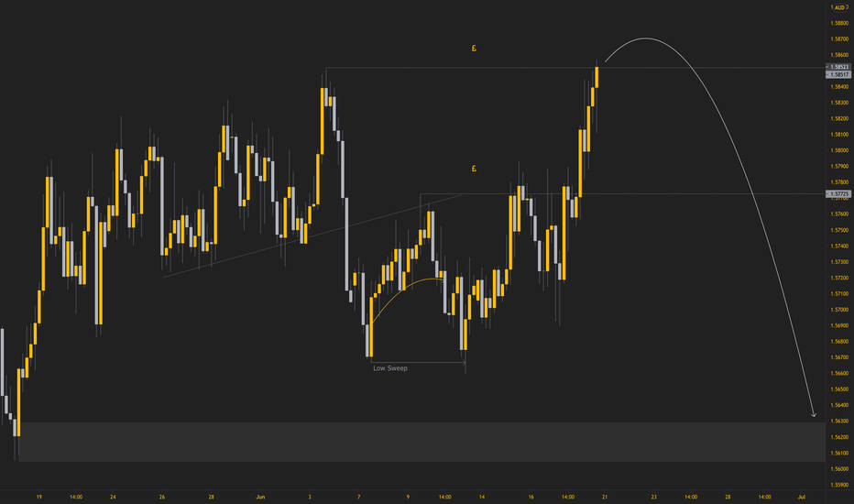Select the Low Sweep arrow line end

pos(464,362)
